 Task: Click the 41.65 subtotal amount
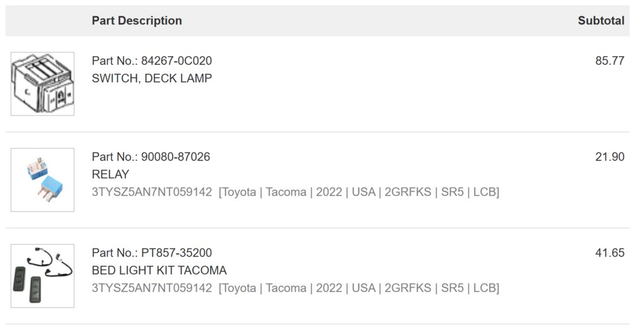click(x=610, y=252)
